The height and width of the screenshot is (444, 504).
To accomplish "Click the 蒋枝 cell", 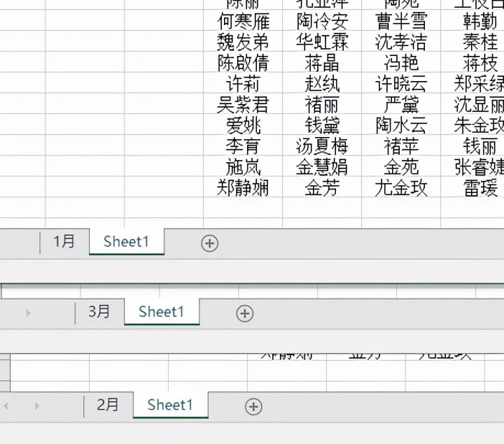I will point(472,63).
